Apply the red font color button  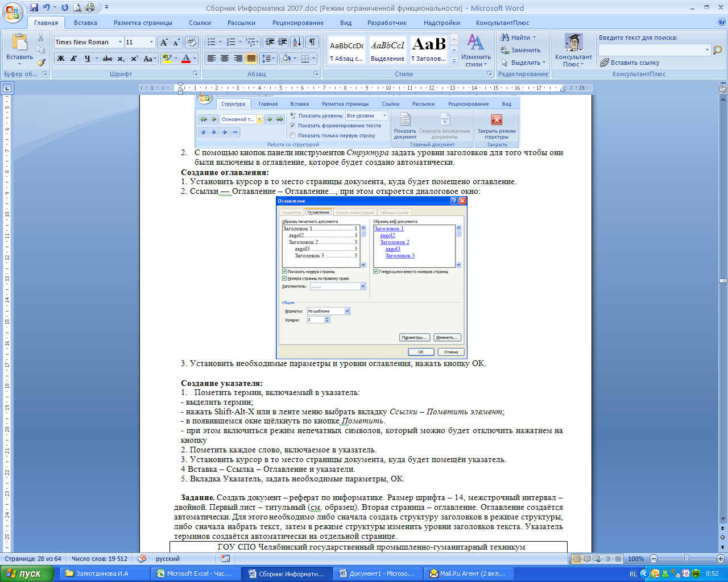(x=186, y=59)
